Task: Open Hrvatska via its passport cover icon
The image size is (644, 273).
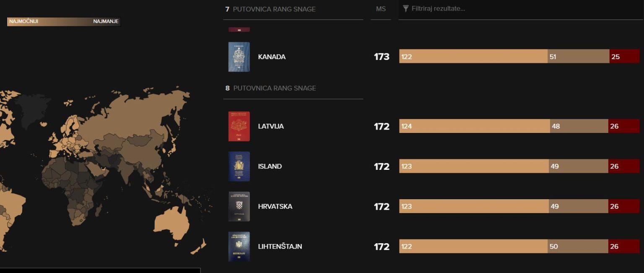Action: click(x=239, y=206)
